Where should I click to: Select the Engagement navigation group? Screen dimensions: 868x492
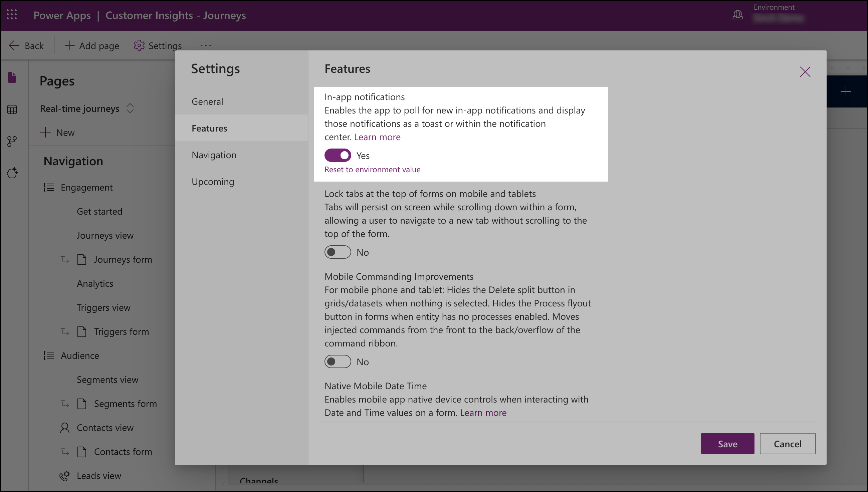[x=86, y=187]
